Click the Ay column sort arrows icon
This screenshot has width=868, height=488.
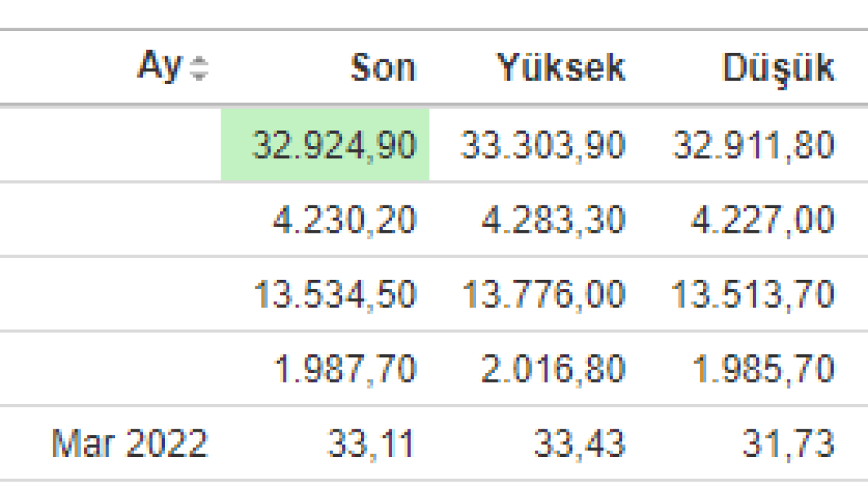click(x=197, y=69)
